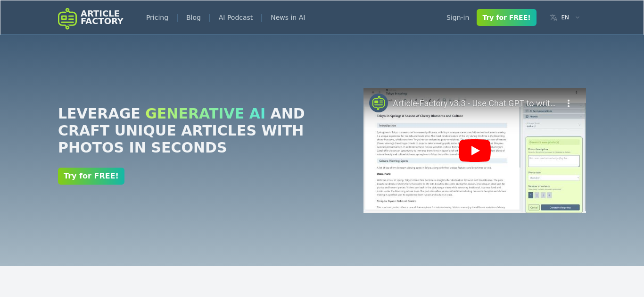Expand the EN language dropdown arrow
644x297 pixels.
578,17
